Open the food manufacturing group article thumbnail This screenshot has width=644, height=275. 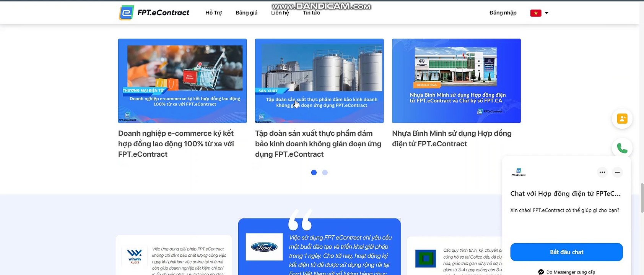(319, 81)
